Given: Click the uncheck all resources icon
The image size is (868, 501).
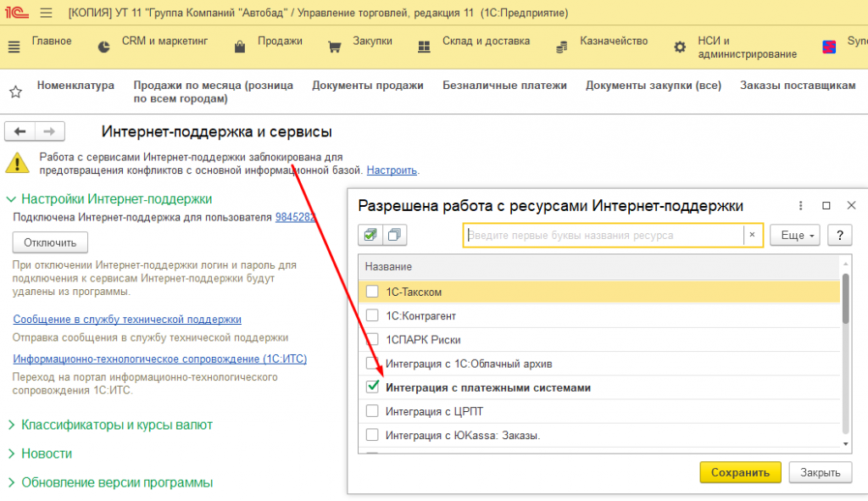Looking at the screenshot, I should pyautogui.click(x=395, y=235).
